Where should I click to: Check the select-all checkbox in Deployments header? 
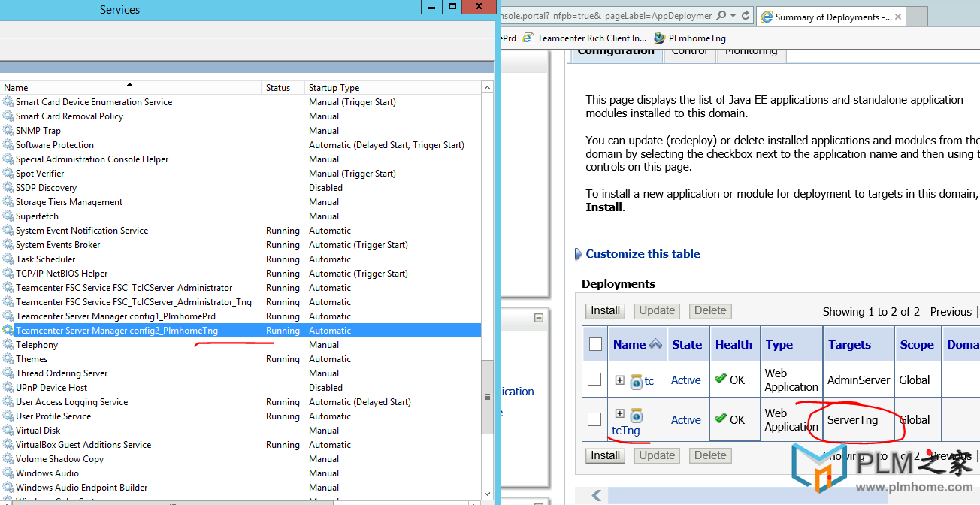[595, 344]
